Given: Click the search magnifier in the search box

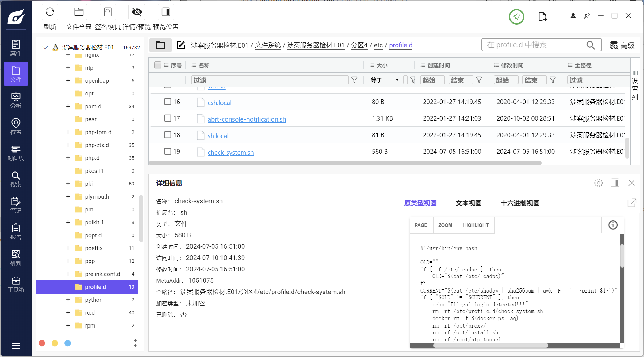Looking at the screenshot, I should (x=591, y=45).
